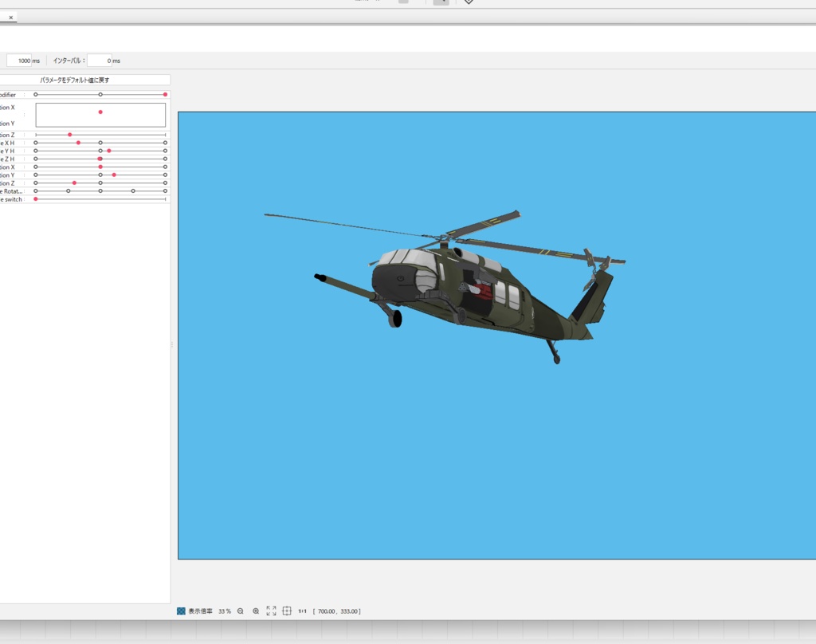816x644 pixels.
Task: Click the coordinates readout 700.00, 333.00
Action: coord(337,611)
